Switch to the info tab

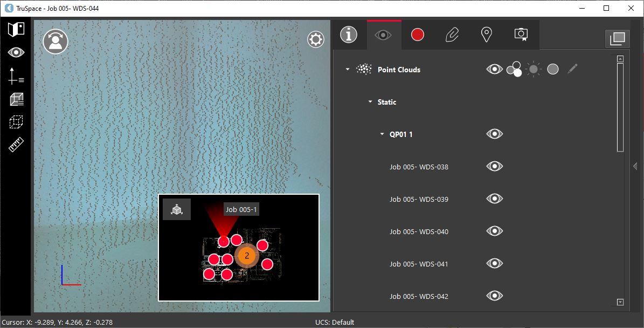click(x=349, y=34)
